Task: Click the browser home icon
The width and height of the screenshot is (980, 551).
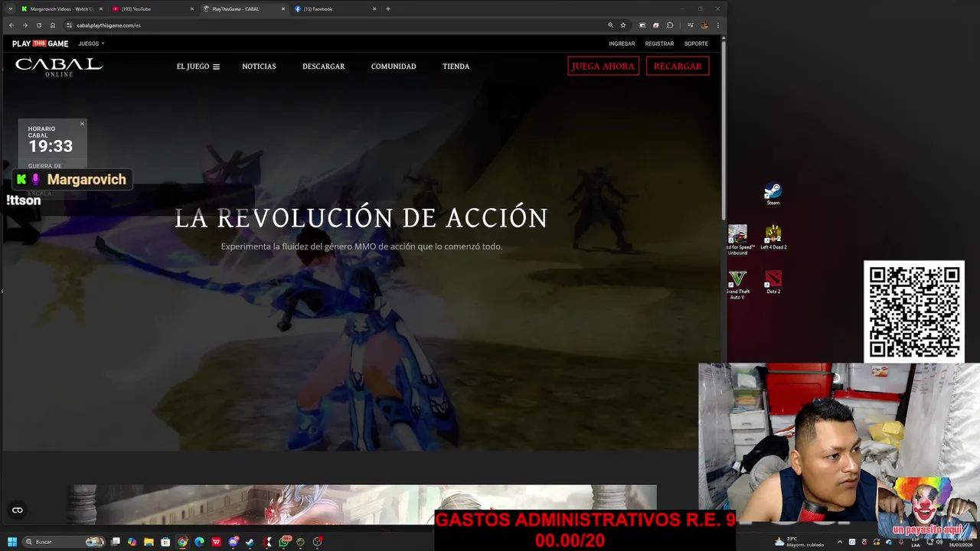Action: [x=53, y=25]
